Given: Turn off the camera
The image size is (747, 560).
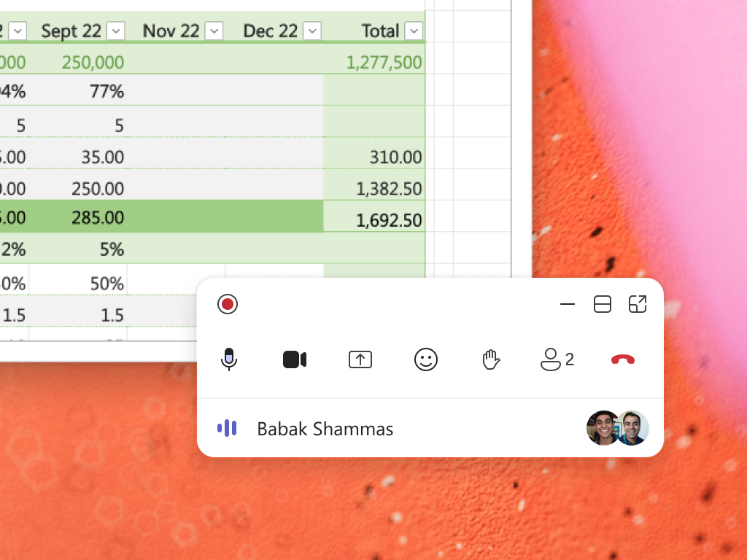Looking at the screenshot, I should (x=295, y=359).
